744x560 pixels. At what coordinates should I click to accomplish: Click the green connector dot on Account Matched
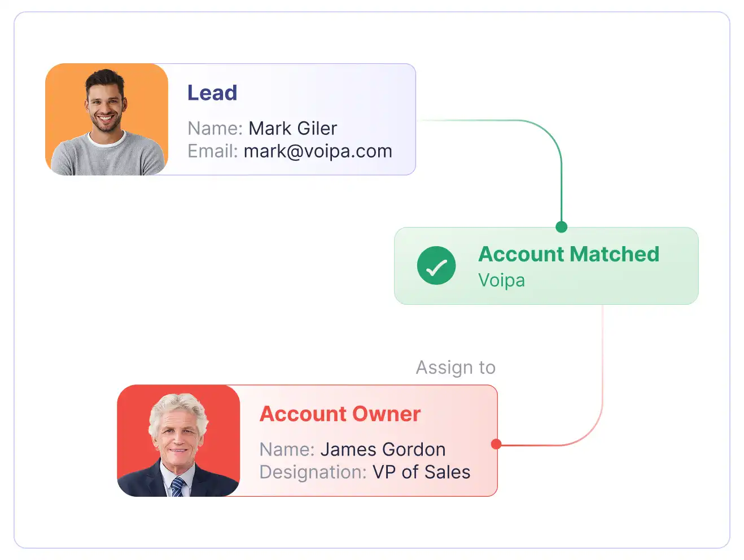click(561, 227)
